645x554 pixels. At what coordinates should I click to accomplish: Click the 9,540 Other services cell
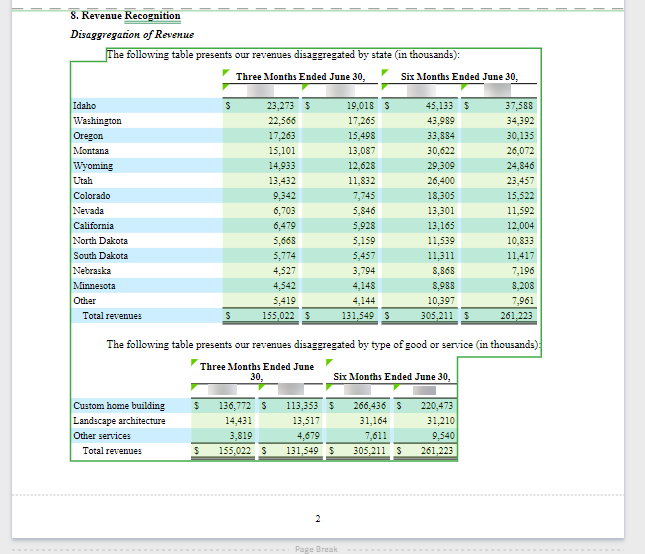439,436
